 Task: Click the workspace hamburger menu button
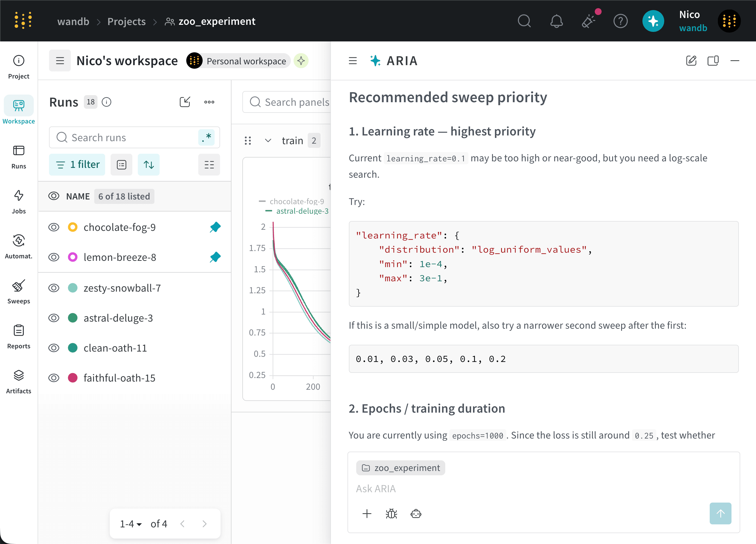coord(60,61)
